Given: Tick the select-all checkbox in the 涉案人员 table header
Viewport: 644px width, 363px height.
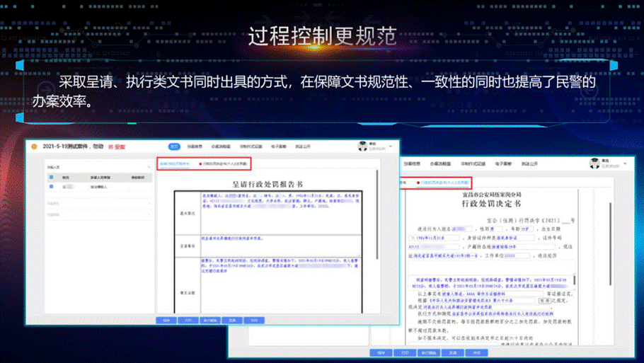Looking at the screenshot, I should [52, 178].
